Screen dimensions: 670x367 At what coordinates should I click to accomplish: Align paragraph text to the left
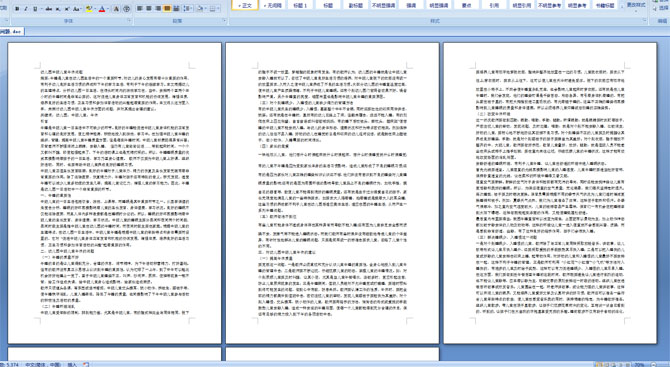(x=139, y=8)
